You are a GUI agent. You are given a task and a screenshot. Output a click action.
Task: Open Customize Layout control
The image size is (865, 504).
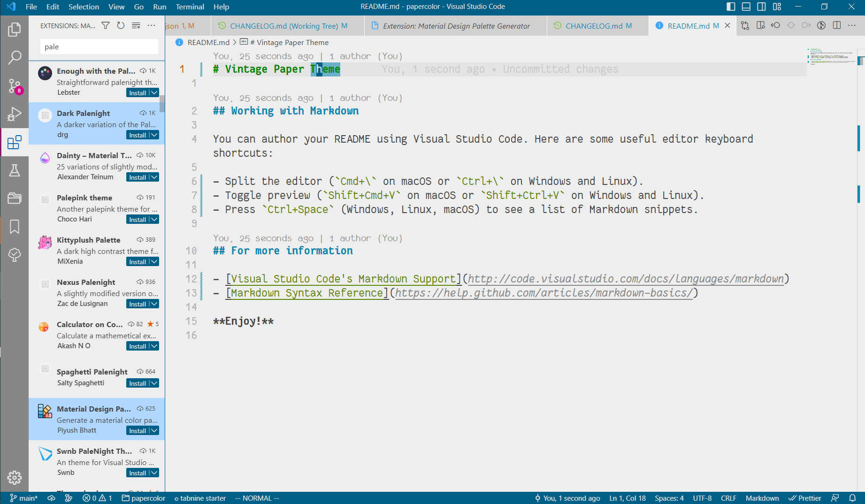coord(777,7)
